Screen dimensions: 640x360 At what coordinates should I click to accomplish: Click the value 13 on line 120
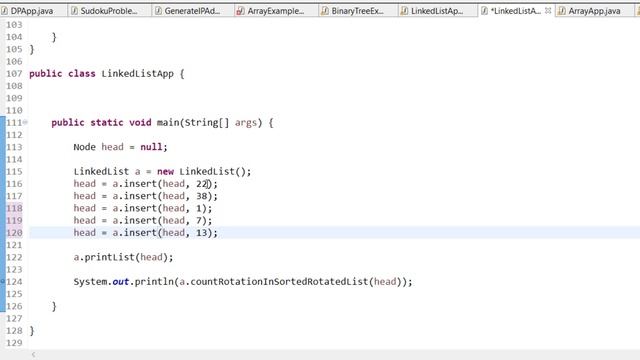pyautogui.click(x=202, y=233)
